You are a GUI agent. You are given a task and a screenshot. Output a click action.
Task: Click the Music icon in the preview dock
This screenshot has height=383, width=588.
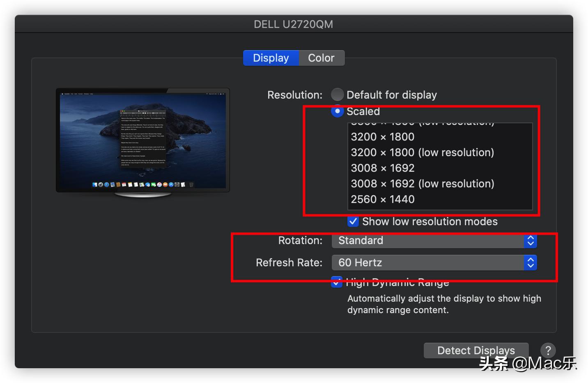159,184
